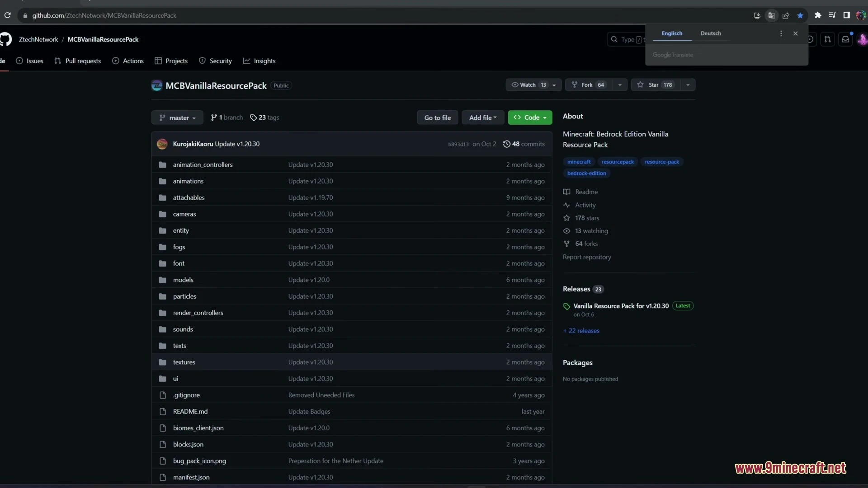Click the bookmark star icon in address bar
The height and width of the screenshot is (488, 868).
pos(800,15)
